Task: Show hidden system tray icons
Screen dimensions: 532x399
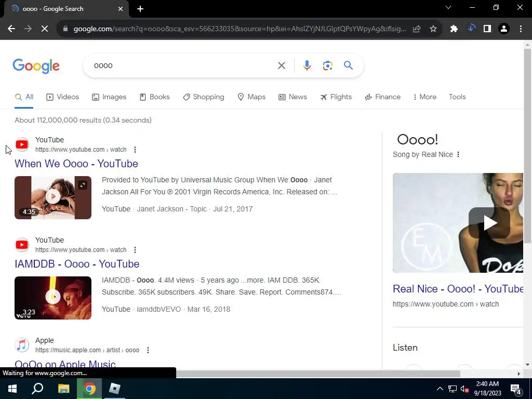Action: coord(440,389)
